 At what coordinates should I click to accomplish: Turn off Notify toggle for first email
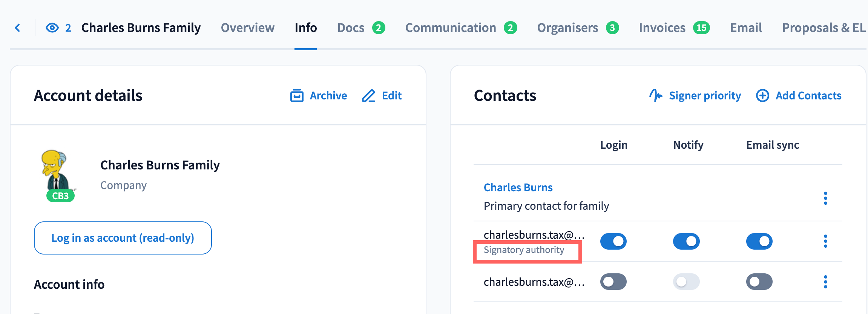tap(686, 241)
